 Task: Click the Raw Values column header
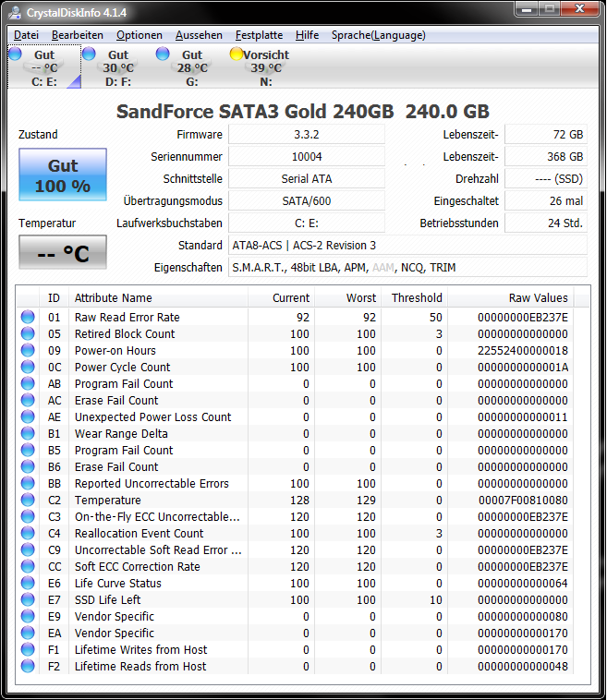tap(511, 297)
